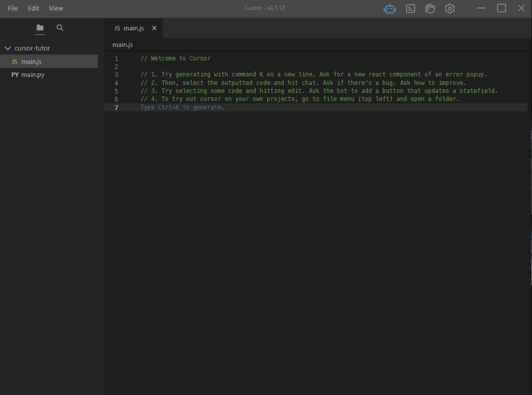Show the file explorer folder icon
Viewport: 532px width, 395px height.
click(x=40, y=27)
